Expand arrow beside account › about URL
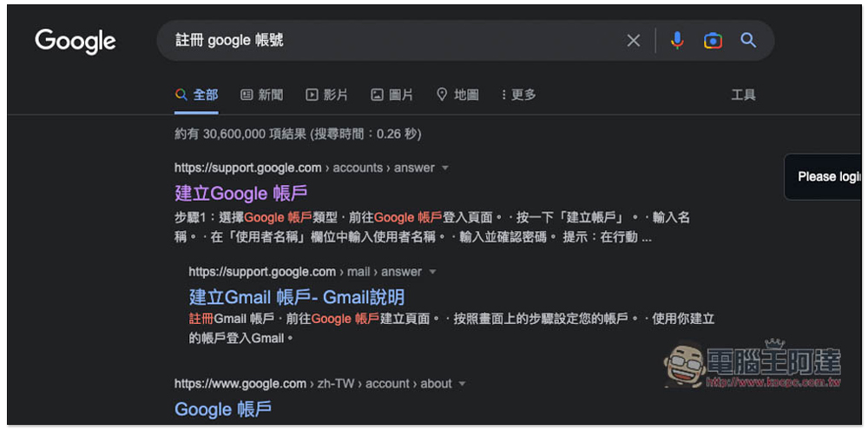Image resolution: width=868 pixels, height=430 pixels. click(463, 384)
